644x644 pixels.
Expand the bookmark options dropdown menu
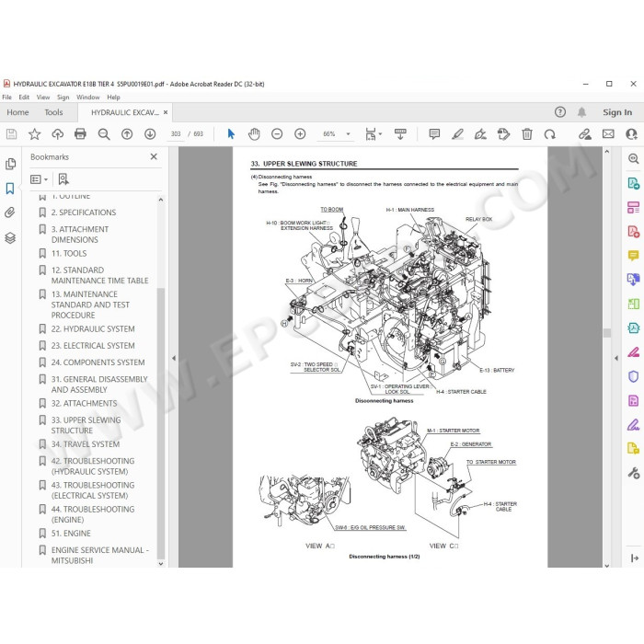tap(39, 179)
